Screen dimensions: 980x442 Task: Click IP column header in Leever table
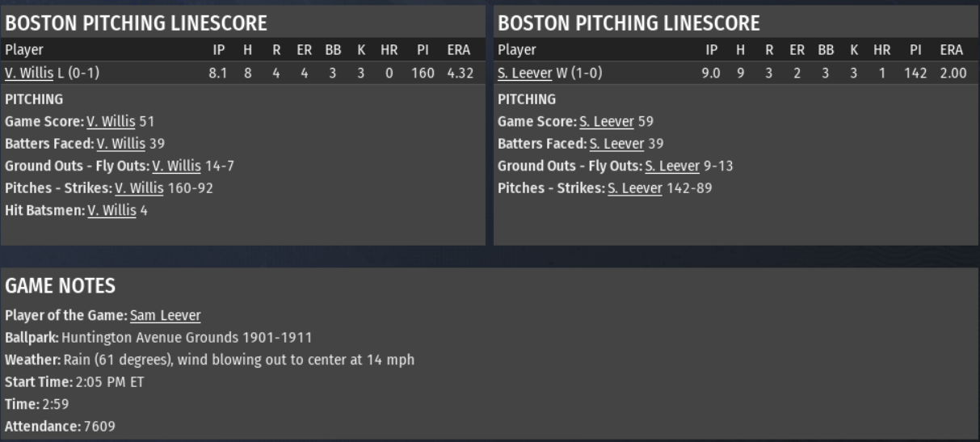tap(712, 50)
